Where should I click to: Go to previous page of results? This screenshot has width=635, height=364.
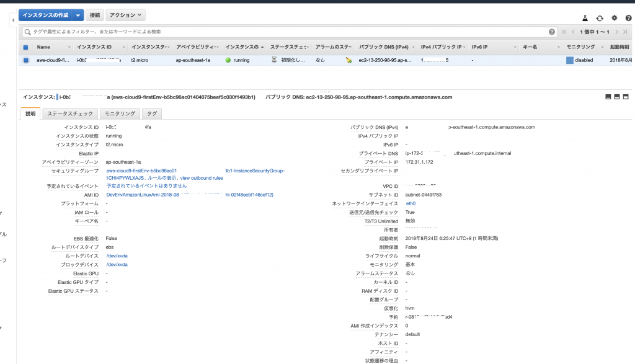[573, 32]
